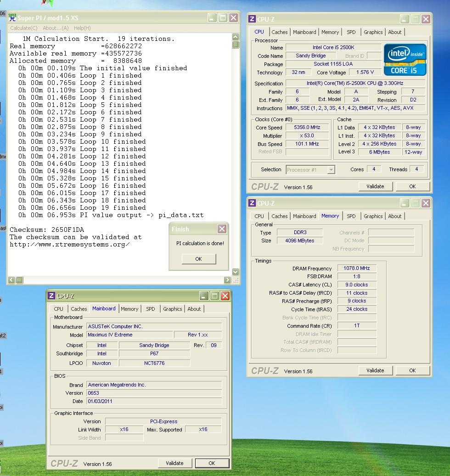Click the Z icon in CPU-Z Mainboard window
The height and width of the screenshot is (476, 450).
51,296
